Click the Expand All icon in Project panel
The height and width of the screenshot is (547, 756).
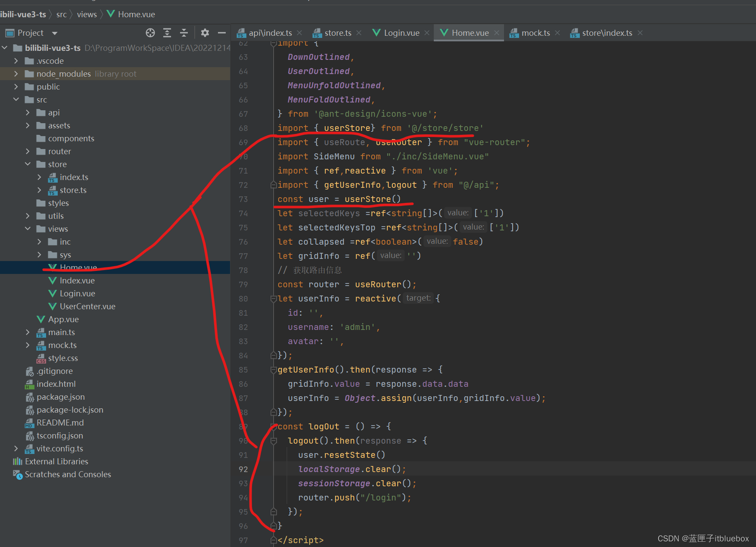(167, 33)
